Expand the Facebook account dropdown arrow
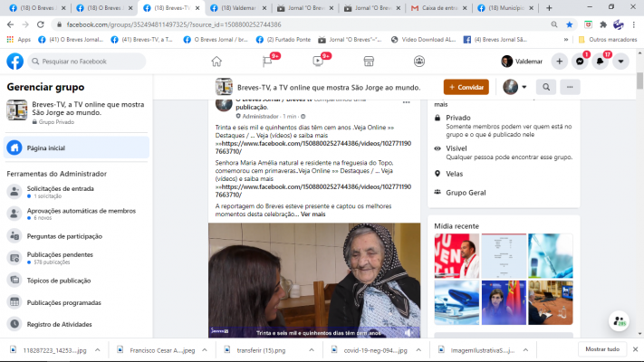The image size is (644, 362). pos(622,62)
